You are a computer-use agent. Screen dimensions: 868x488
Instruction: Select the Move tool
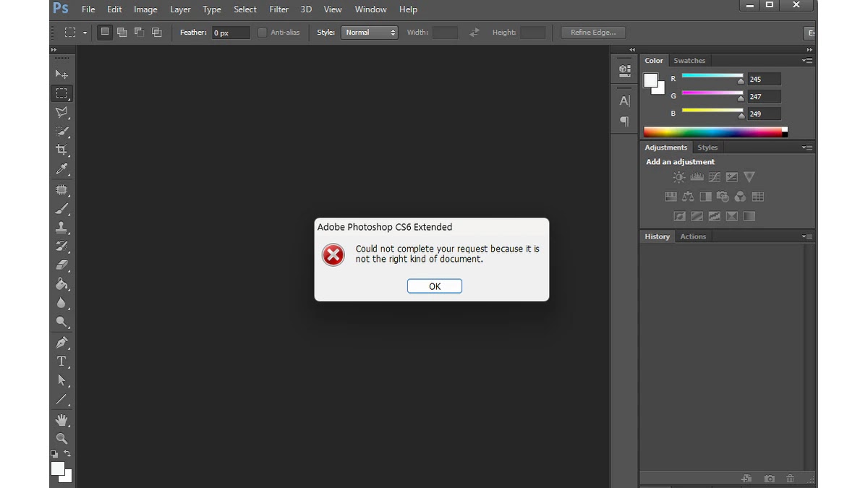pos(61,74)
